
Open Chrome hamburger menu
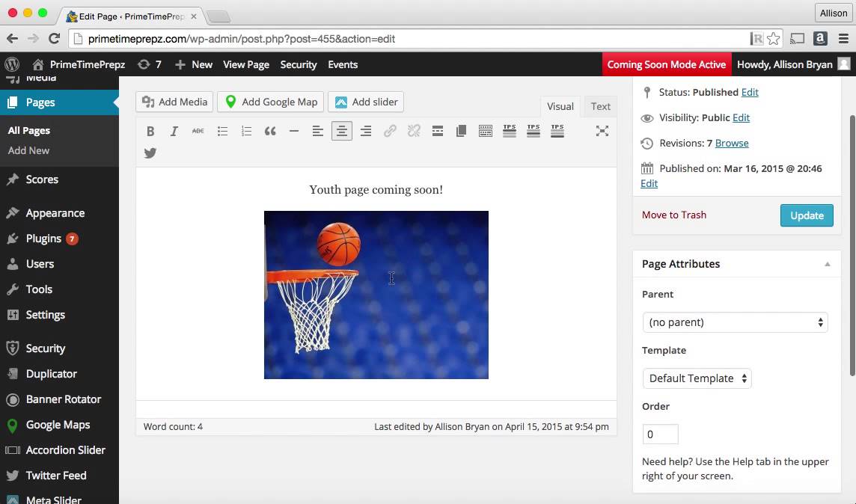[x=843, y=39]
